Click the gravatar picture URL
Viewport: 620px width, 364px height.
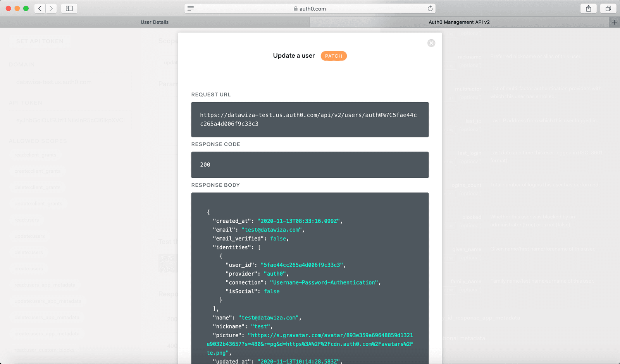(x=310, y=344)
